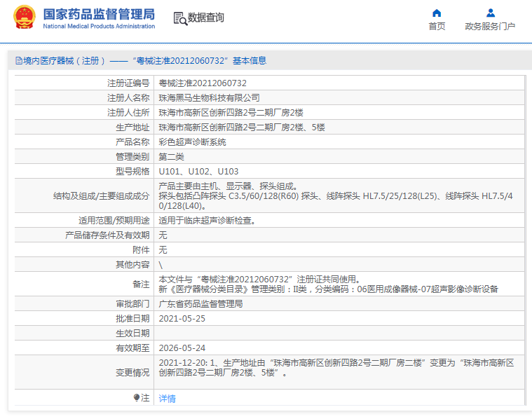
Task: Click the 适用范围/预期用途 label
Action: pyautogui.click(x=114, y=221)
